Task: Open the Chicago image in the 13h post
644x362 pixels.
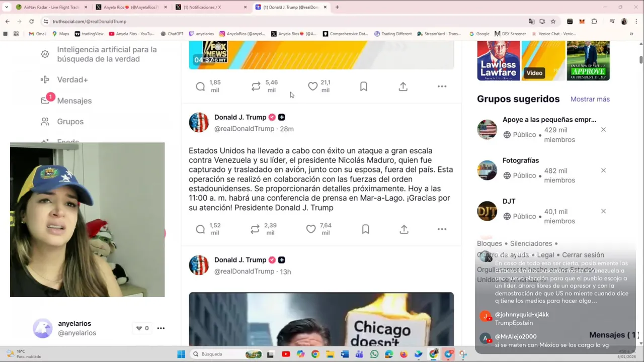Action: [321, 319]
